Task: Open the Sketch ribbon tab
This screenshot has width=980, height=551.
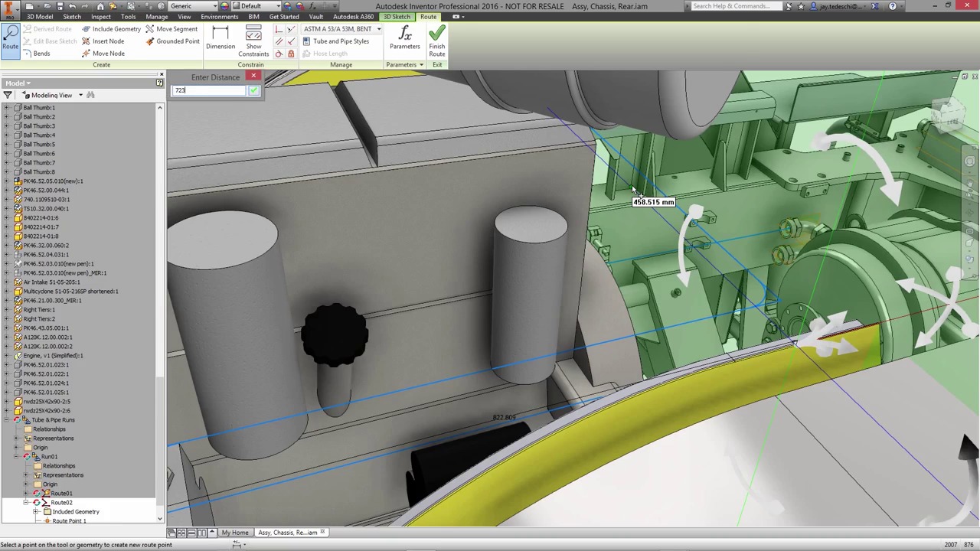Action: 72,17
